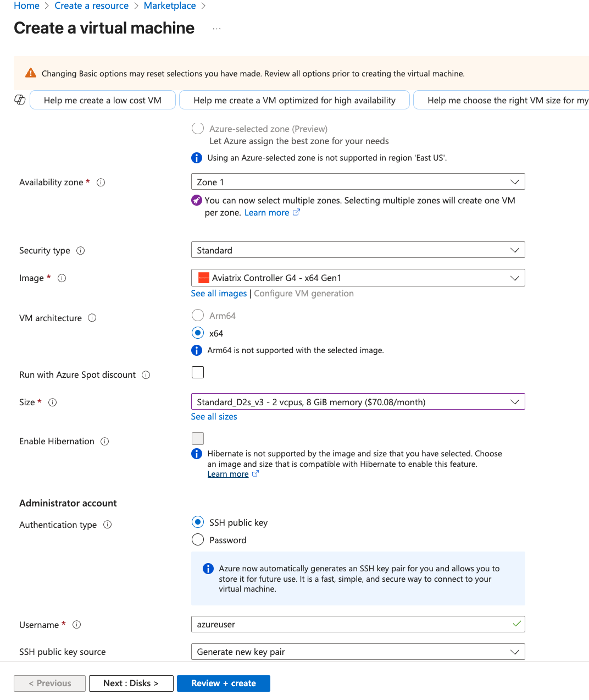
Task: Click the megaphone icon beside multiple zones message
Action: (197, 200)
